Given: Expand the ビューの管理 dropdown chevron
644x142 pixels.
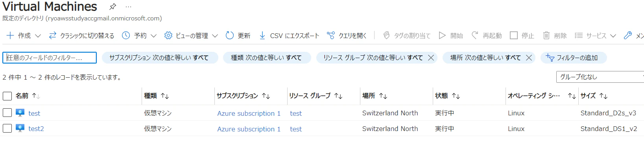Looking at the screenshot, I should (215, 36).
